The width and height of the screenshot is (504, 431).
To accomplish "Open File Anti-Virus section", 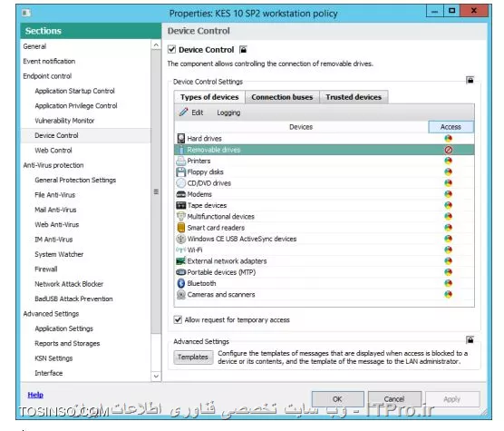I will click(x=55, y=194).
